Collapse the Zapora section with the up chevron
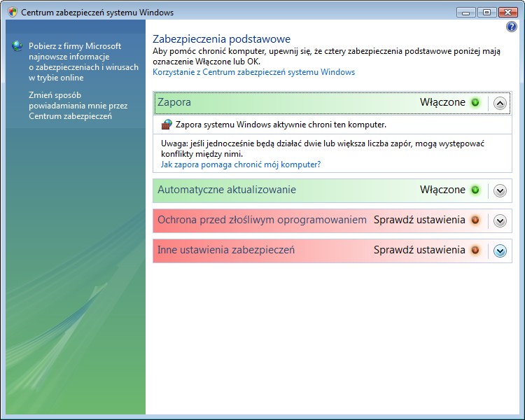 click(x=500, y=103)
